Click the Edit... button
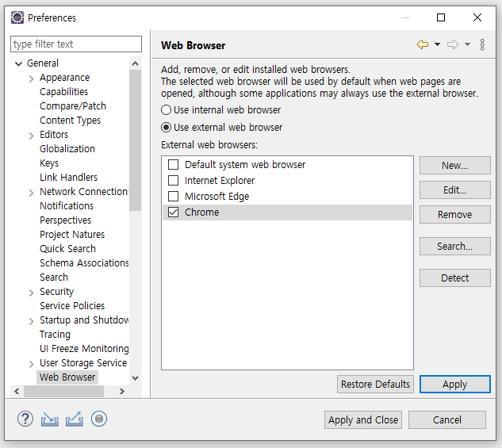The image size is (502, 448). point(455,190)
